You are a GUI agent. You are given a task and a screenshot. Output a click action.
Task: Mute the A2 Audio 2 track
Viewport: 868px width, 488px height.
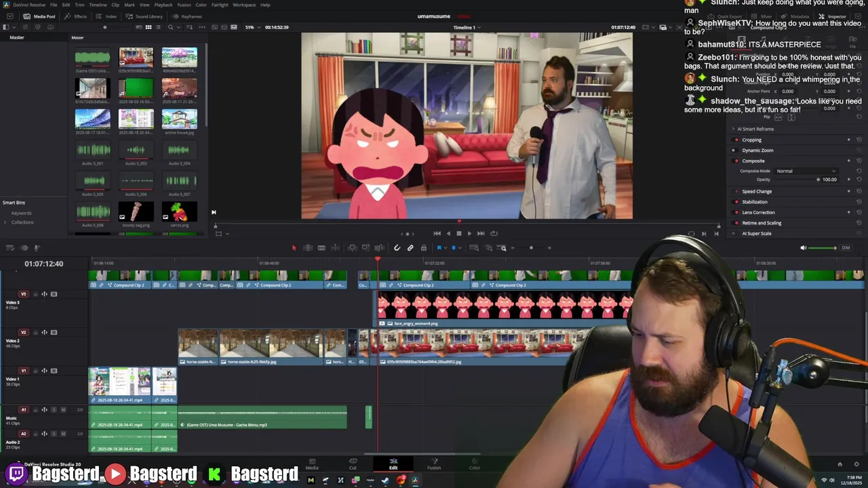coord(63,434)
